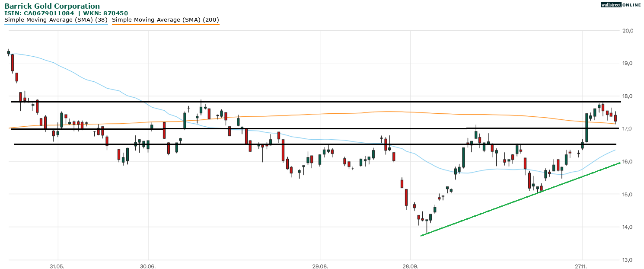Image resolution: width=644 pixels, height=269 pixels.
Task: Click the blue SMA 38 legend line
Action: click(56, 24)
